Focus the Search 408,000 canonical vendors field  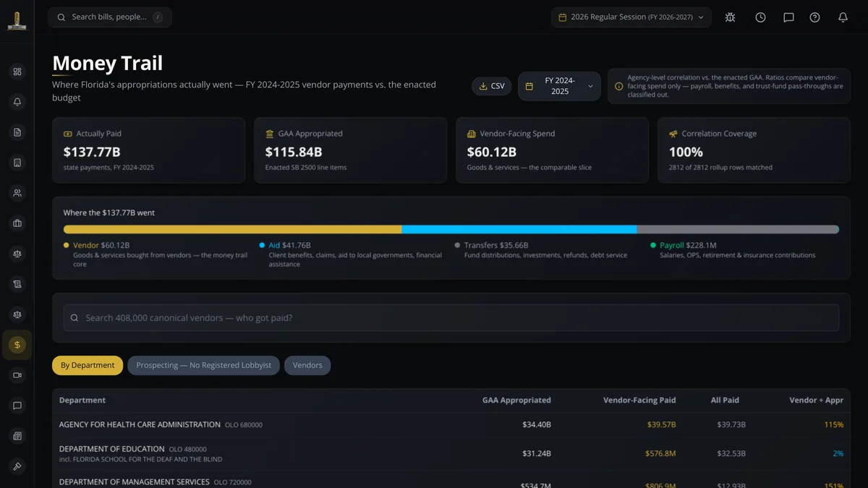[451, 318]
